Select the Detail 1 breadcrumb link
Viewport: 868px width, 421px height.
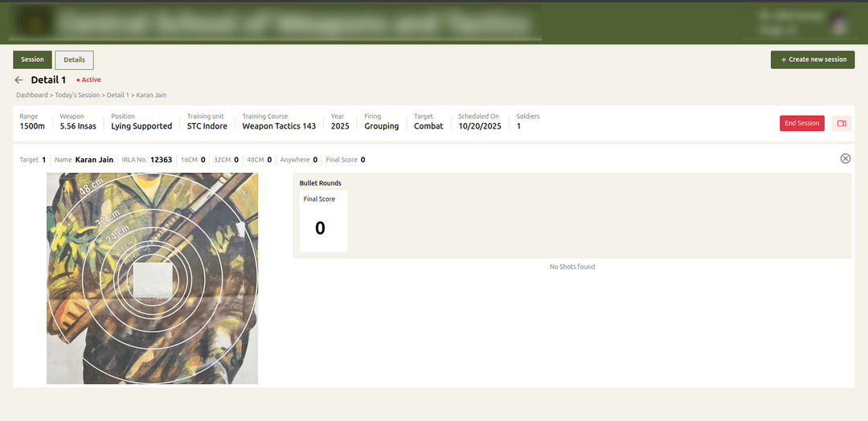point(117,96)
